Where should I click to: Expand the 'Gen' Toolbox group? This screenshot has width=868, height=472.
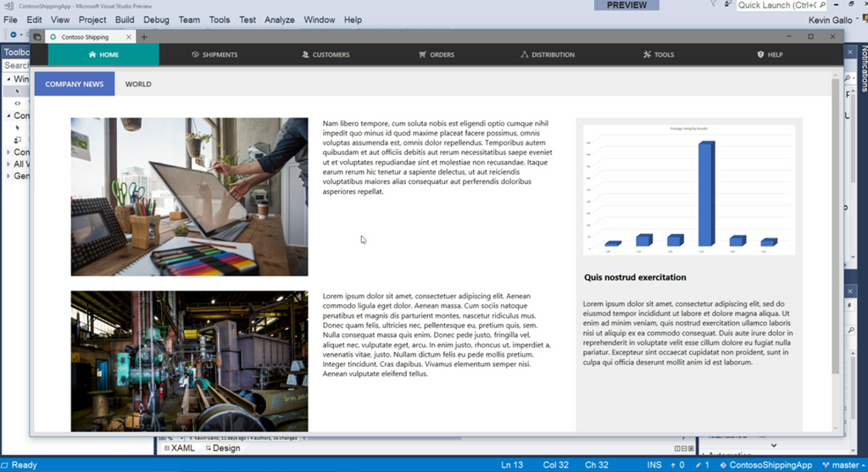coord(8,176)
